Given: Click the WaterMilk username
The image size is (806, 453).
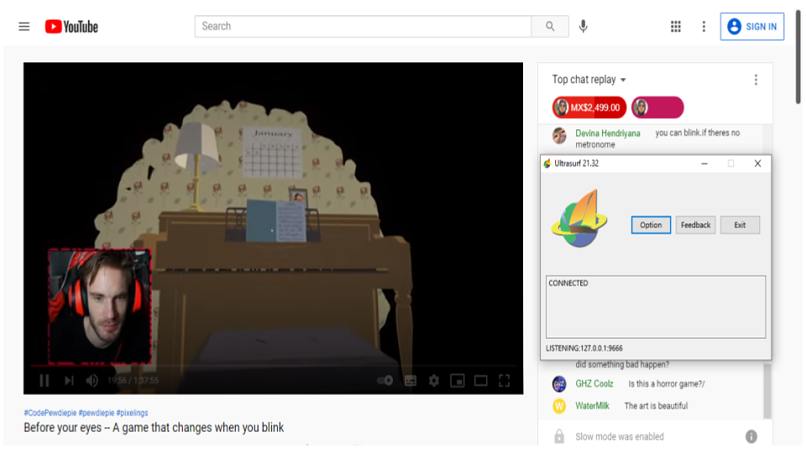Looking at the screenshot, I should click(x=592, y=406).
